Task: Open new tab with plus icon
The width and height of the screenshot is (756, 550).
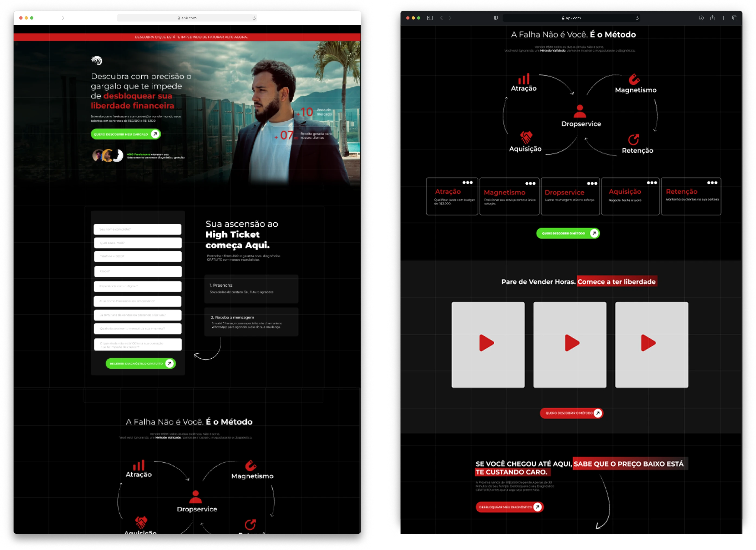Action: pyautogui.click(x=723, y=18)
